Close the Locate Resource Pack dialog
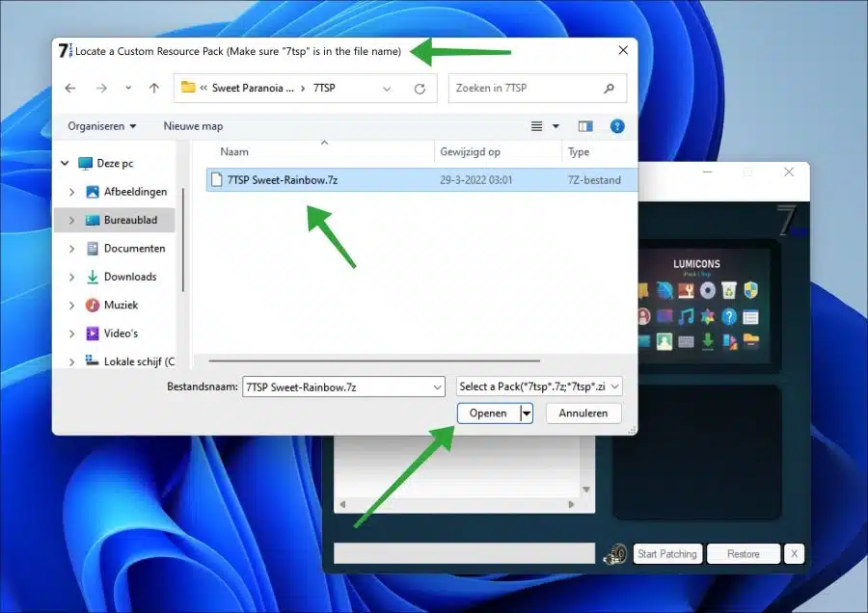 click(623, 50)
